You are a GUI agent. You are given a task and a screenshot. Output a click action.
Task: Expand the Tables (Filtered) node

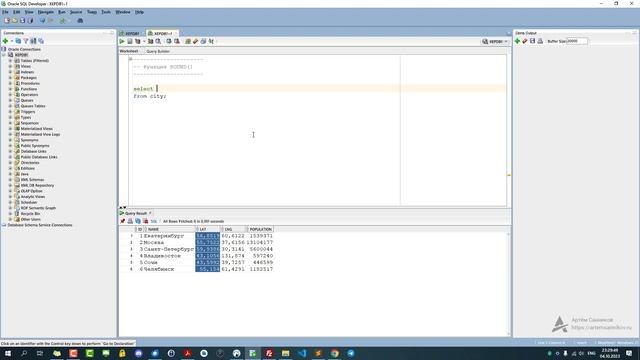(x=10, y=60)
